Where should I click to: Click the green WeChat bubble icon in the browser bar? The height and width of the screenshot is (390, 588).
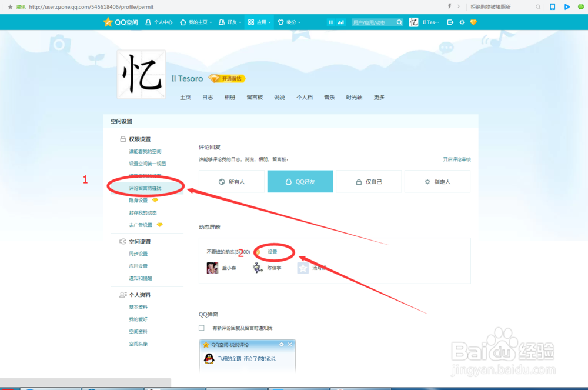point(582,6)
